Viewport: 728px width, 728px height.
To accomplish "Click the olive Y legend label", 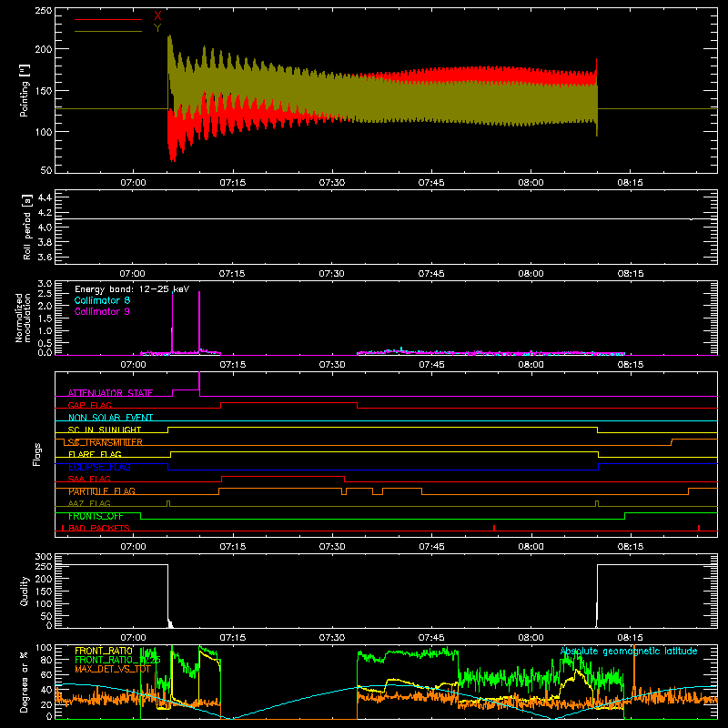I will point(157,28).
